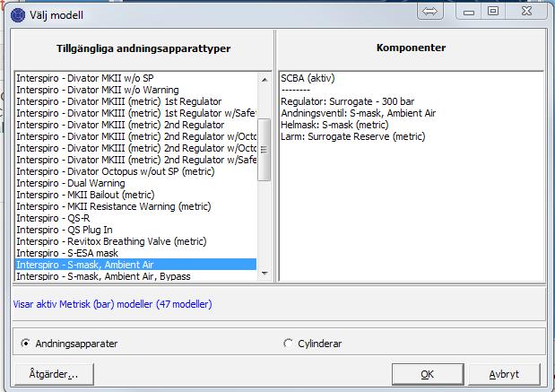Select Divator Octopus w/out SP (metric)
The image size is (555, 392).
pyautogui.click(x=136, y=171)
